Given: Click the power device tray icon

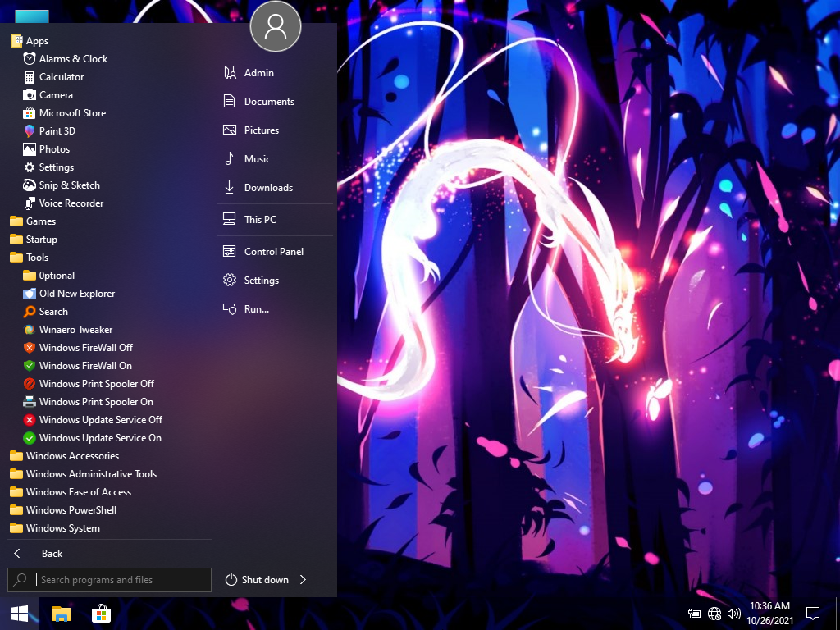Looking at the screenshot, I should click(x=694, y=614).
